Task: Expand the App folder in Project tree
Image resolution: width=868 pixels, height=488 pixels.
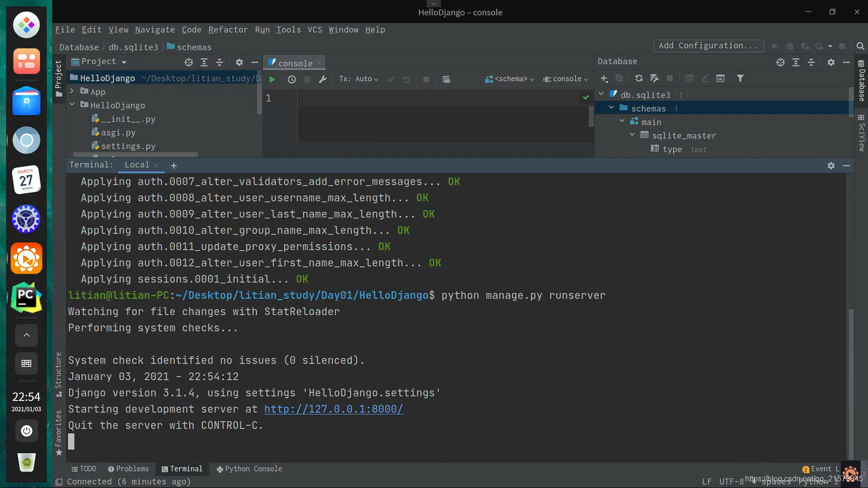Action: (72, 91)
